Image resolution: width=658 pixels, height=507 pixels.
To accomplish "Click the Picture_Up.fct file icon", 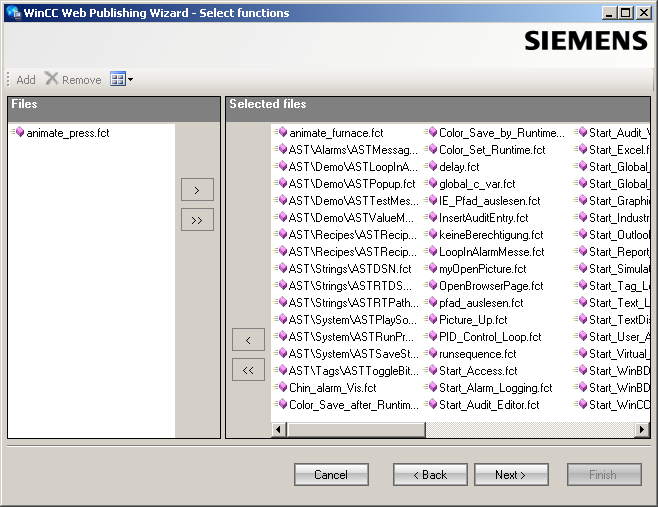I will tap(431, 320).
